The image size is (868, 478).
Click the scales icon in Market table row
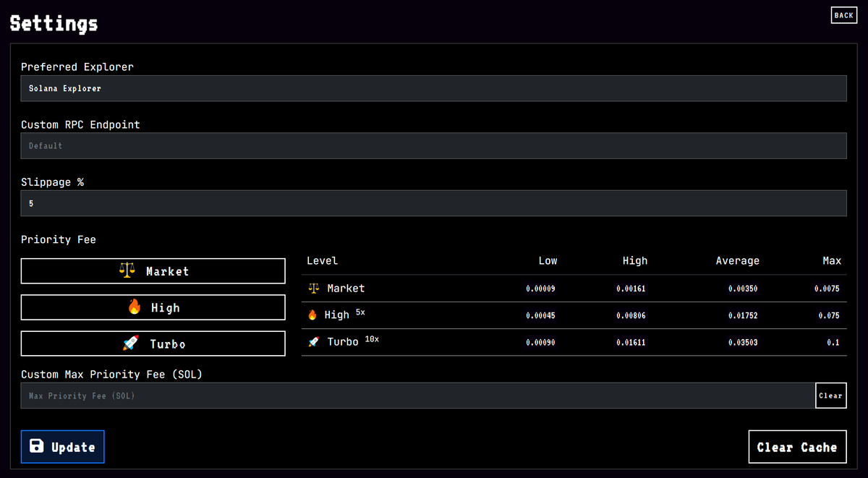pyautogui.click(x=313, y=288)
